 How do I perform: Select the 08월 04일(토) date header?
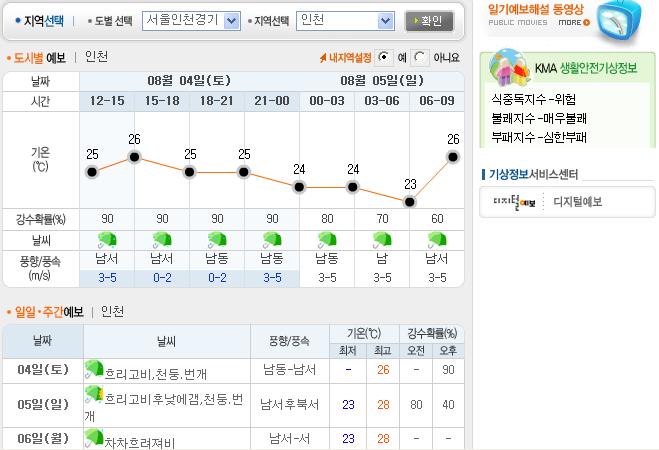(x=189, y=81)
